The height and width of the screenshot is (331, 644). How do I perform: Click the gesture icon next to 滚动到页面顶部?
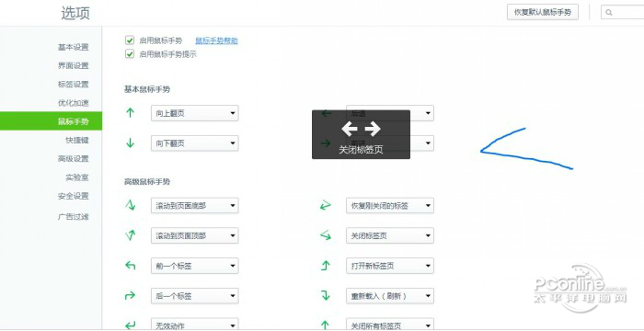click(x=131, y=235)
